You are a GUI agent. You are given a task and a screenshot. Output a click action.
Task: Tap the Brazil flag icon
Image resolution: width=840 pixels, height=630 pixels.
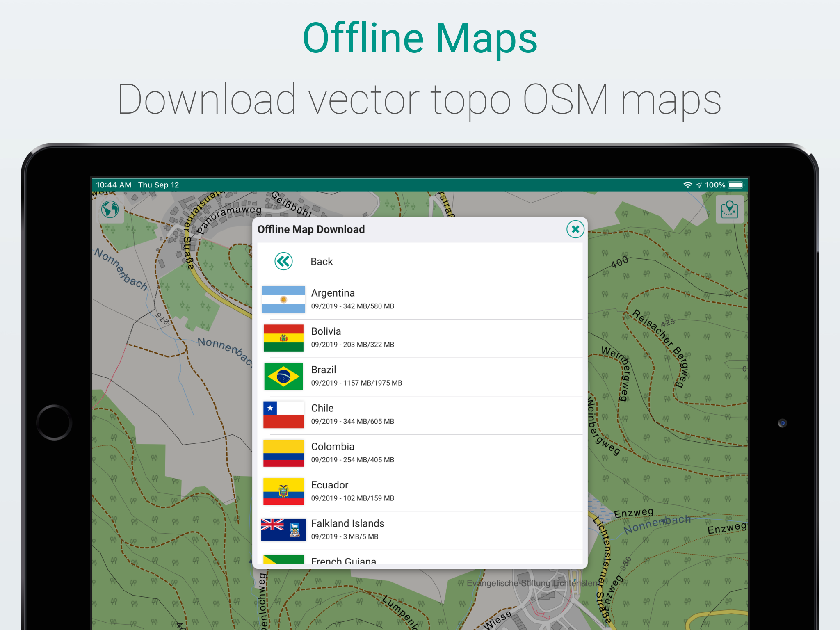click(283, 376)
